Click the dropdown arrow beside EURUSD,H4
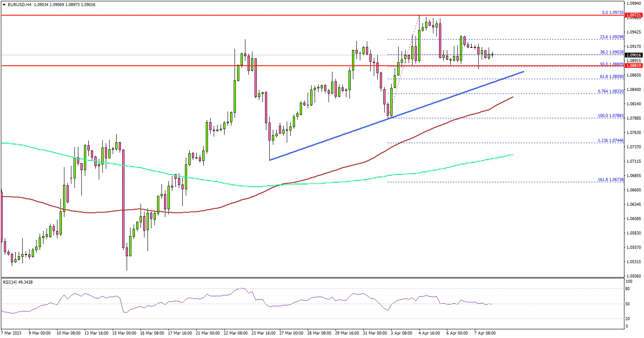Screen dimensions: 644x338 click(x=4, y=4)
